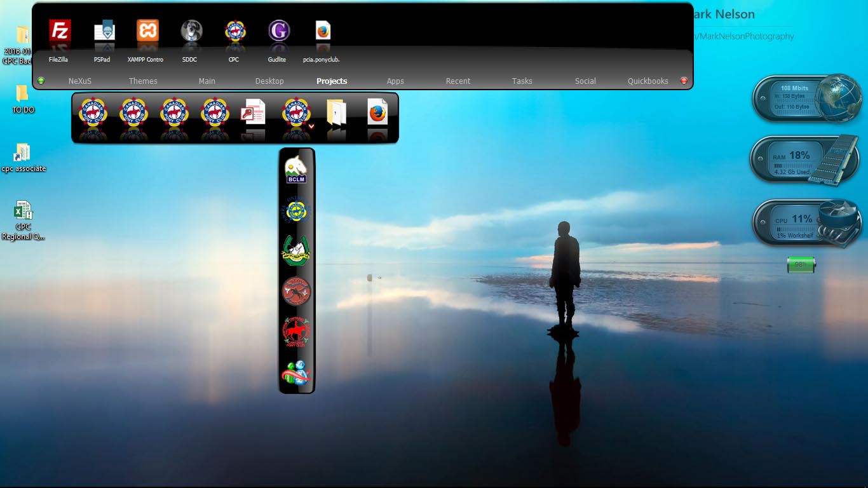
Task: Click the MarkNelsonPhotography link
Action: click(745, 37)
